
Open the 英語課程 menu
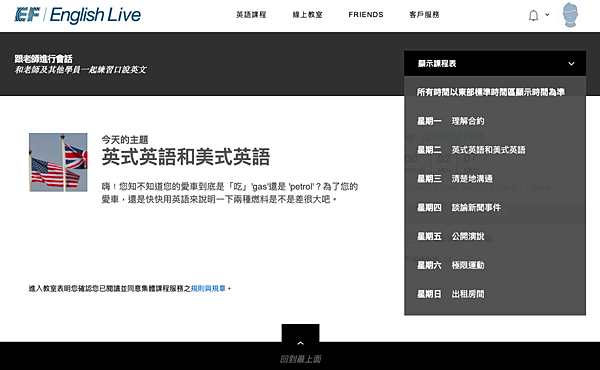click(x=251, y=15)
